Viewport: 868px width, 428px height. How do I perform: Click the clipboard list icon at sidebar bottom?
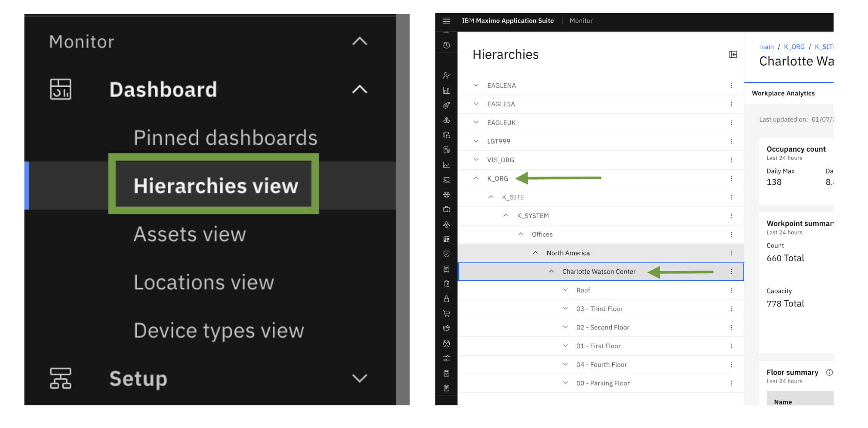coord(446,388)
